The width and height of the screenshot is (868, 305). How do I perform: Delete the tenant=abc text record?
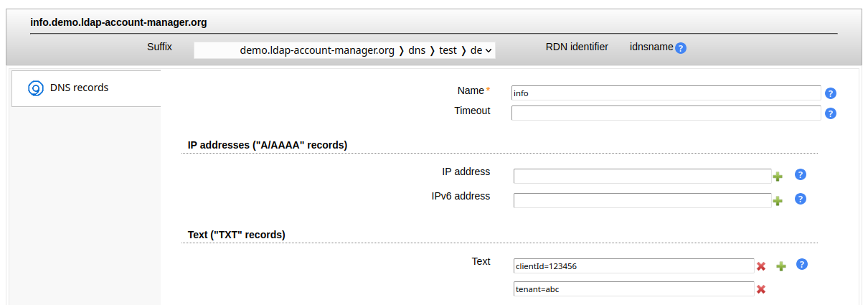761,289
